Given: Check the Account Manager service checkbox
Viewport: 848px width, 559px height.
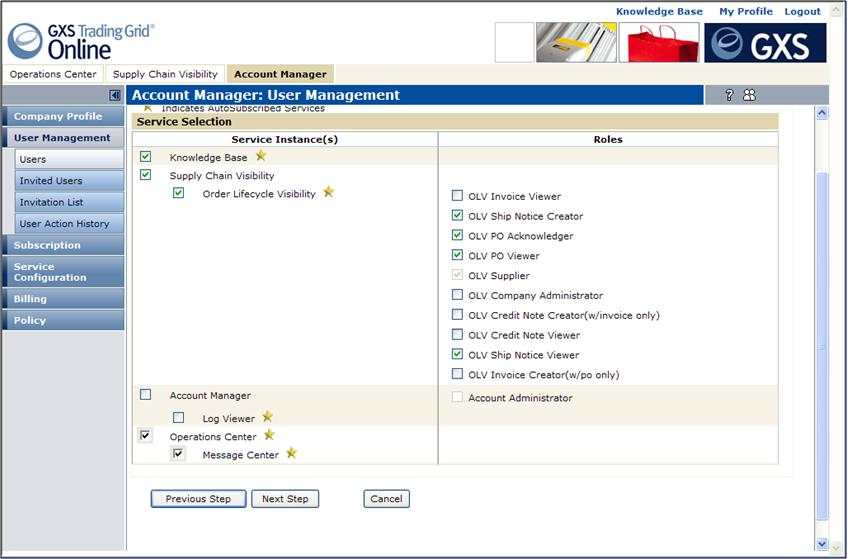Looking at the screenshot, I should pyautogui.click(x=145, y=395).
